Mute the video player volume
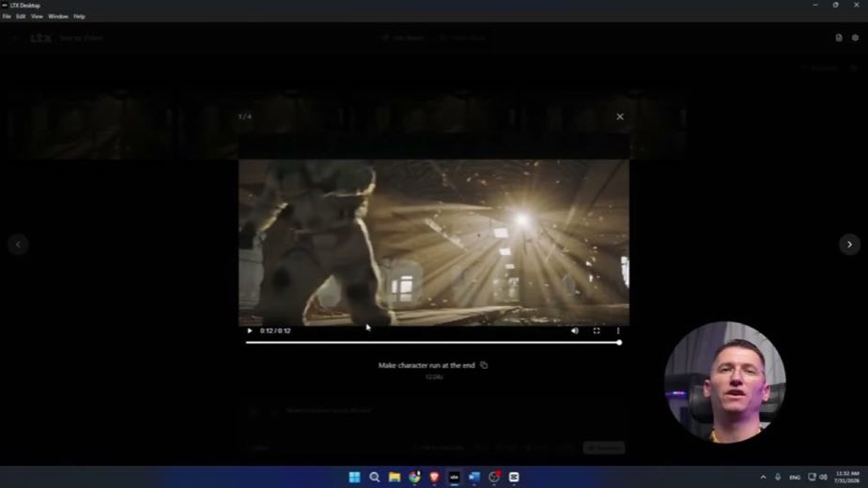The image size is (868, 488). tap(575, 331)
